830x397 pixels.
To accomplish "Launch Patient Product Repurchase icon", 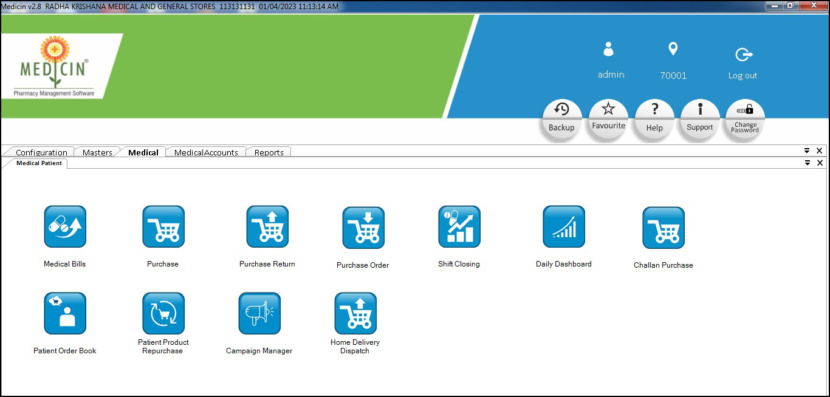I will pyautogui.click(x=163, y=313).
